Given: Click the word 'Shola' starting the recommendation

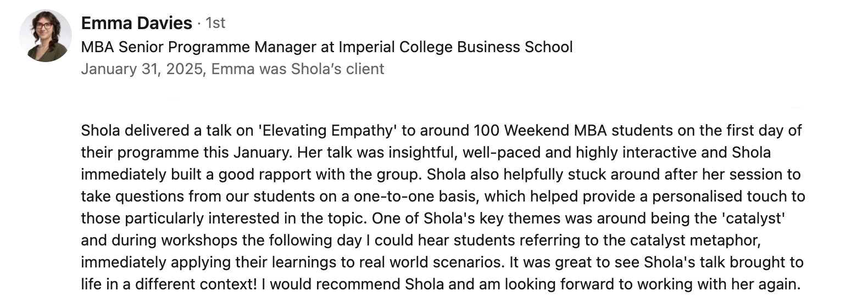Looking at the screenshot, I should click(x=101, y=131).
